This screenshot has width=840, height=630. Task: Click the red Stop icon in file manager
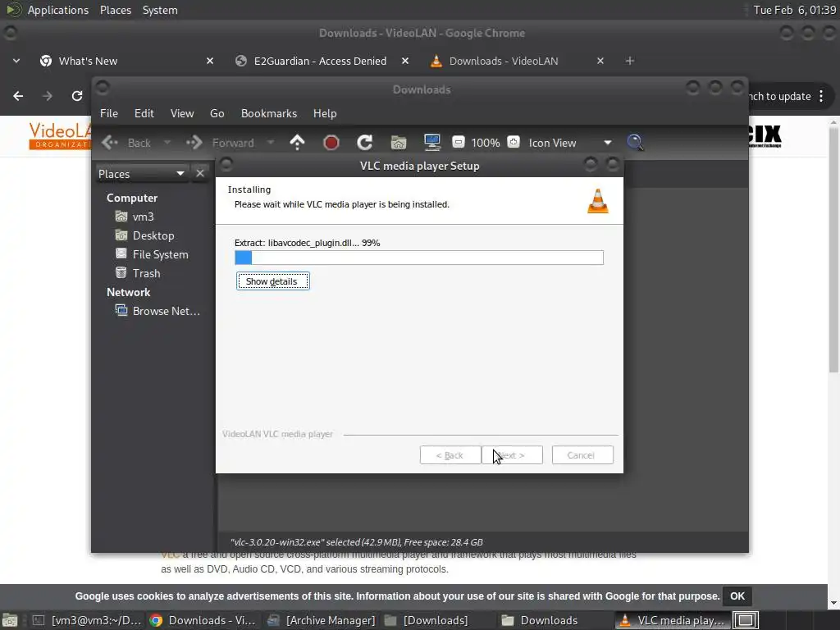[x=331, y=143]
